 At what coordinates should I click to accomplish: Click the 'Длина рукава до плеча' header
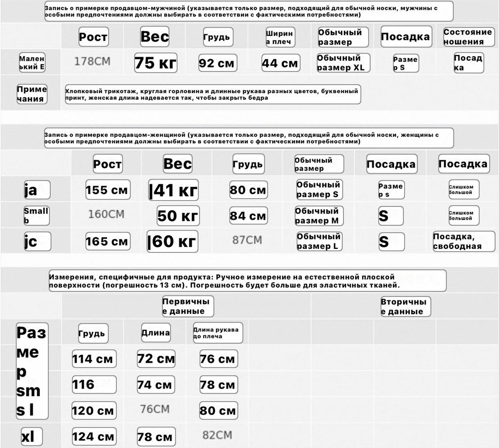(x=218, y=333)
